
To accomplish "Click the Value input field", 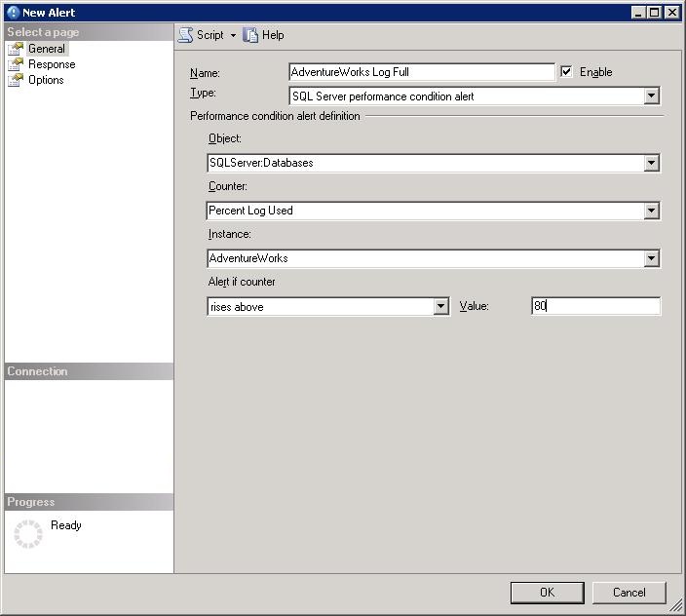I will coord(596,306).
